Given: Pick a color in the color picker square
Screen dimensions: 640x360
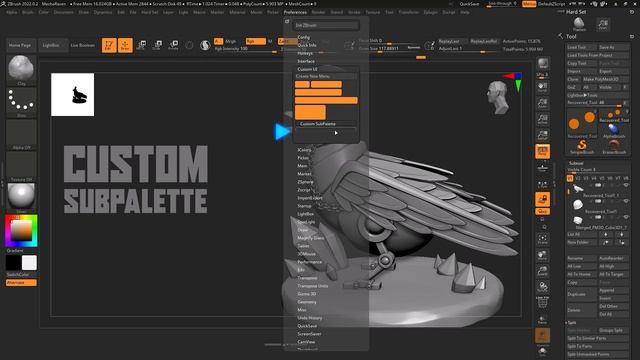Looking at the screenshot, I should pos(21,230).
